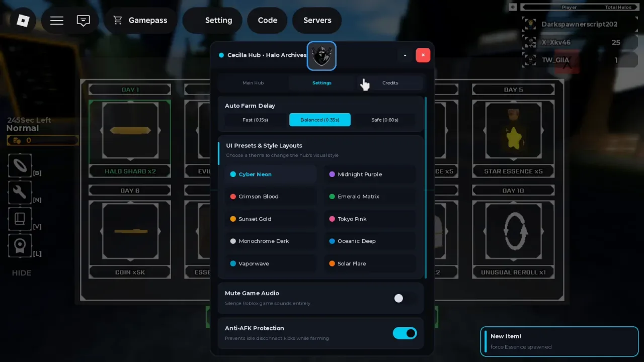Choose the Crimson Blood theme
Image resolution: width=644 pixels, height=362 pixels.
coord(271,197)
